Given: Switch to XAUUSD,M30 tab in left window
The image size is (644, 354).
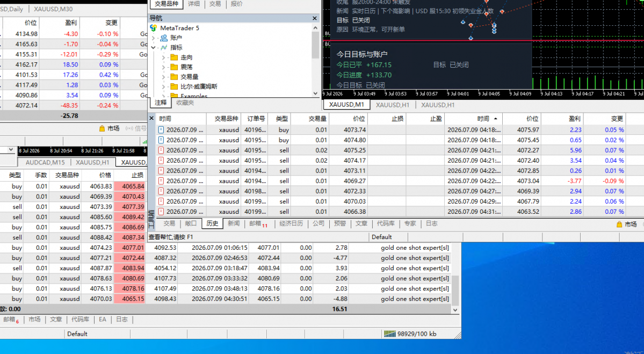Looking at the screenshot, I should pyautogui.click(x=53, y=9).
